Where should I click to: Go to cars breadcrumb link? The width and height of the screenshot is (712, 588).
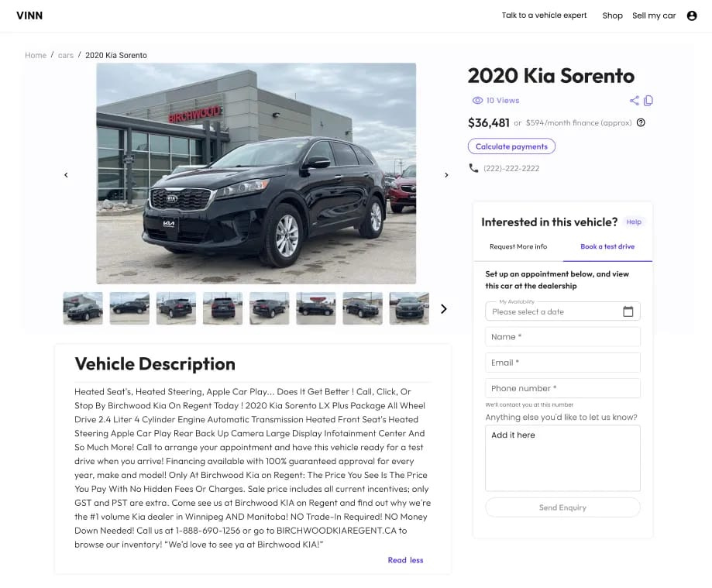[x=65, y=55]
